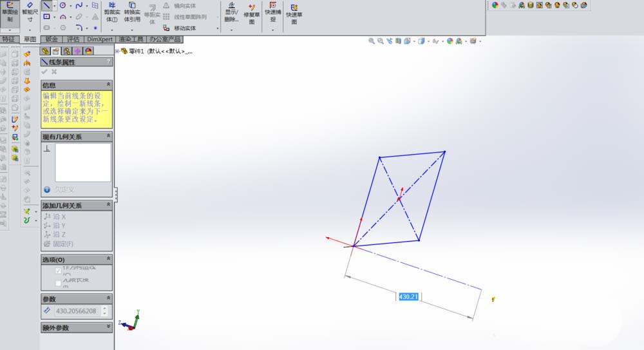
Task: Switch to the 草图 tab
Action: pos(30,39)
